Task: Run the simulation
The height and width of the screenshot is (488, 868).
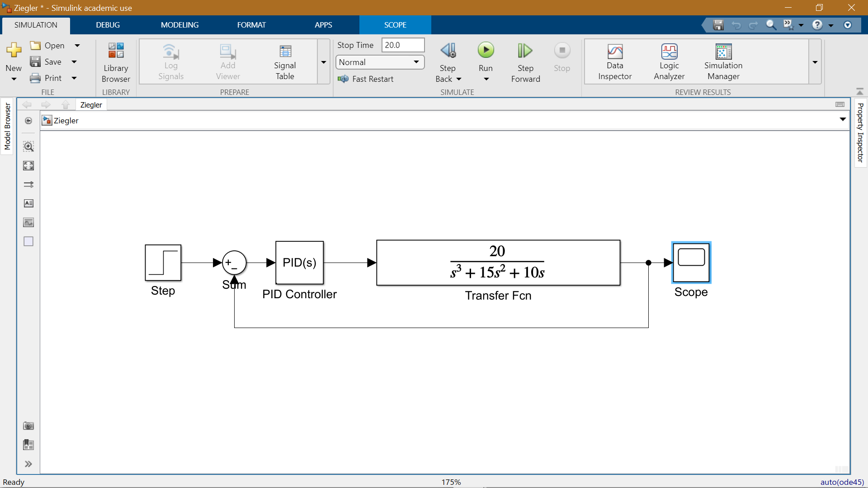Action: coord(486,50)
